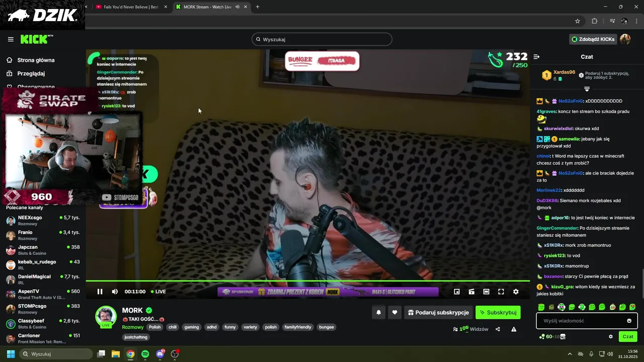Mute the stream volume speaker icon
The height and width of the screenshot is (362, 644).
pyautogui.click(x=115, y=292)
